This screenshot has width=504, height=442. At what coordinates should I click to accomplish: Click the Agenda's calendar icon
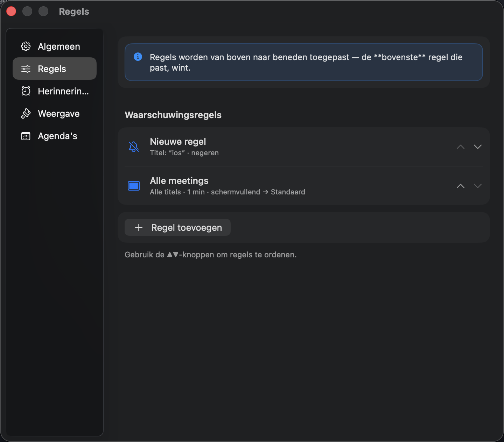click(x=26, y=136)
